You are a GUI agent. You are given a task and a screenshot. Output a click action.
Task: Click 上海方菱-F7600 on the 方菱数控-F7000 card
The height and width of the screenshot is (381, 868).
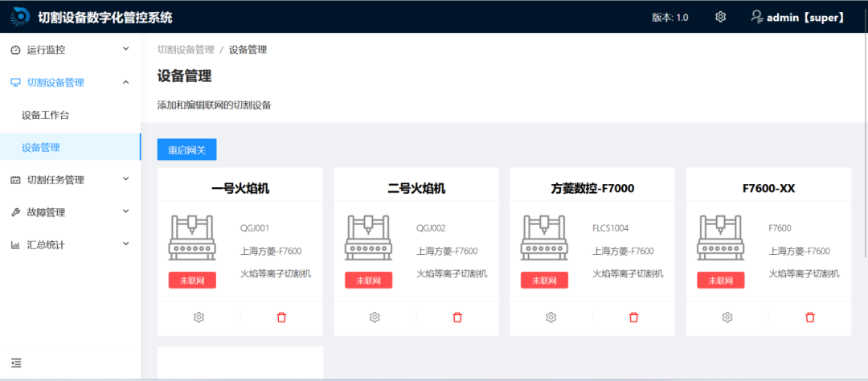pyautogui.click(x=624, y=251)
